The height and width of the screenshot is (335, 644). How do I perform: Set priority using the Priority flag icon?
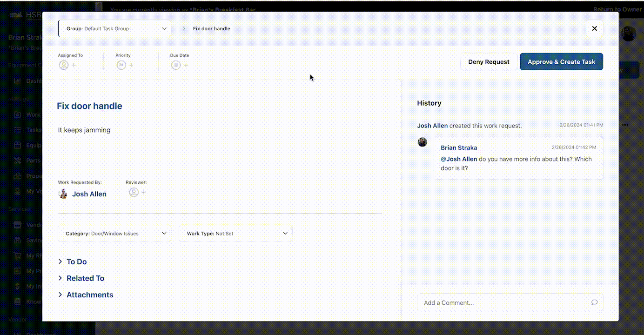point(121,65)
